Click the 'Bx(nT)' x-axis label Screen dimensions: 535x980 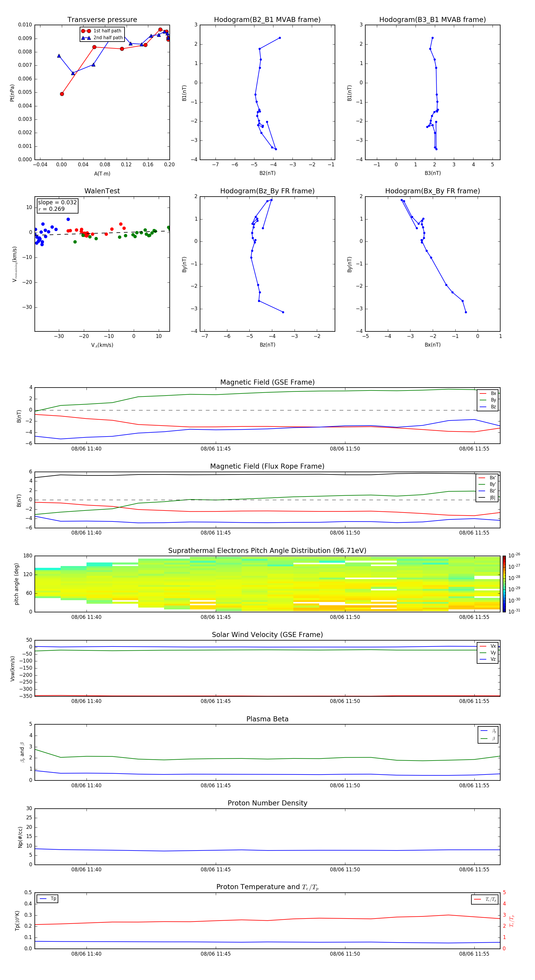point(432,345)
